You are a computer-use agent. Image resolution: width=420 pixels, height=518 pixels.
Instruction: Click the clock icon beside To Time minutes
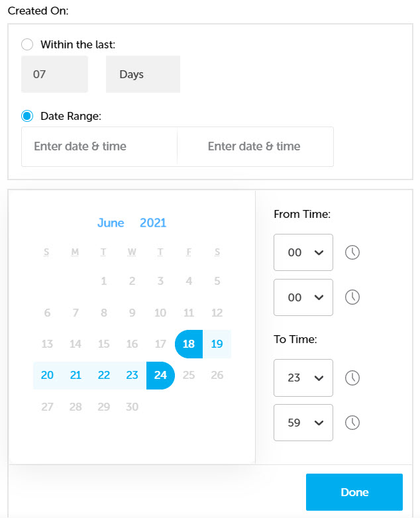click(352, 423)
